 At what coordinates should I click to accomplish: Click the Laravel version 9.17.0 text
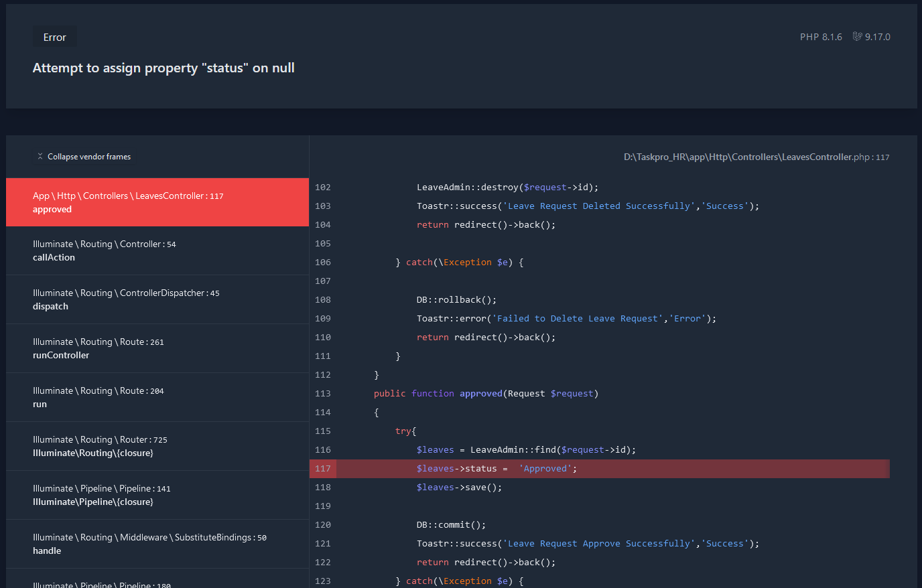pos(877,37)
